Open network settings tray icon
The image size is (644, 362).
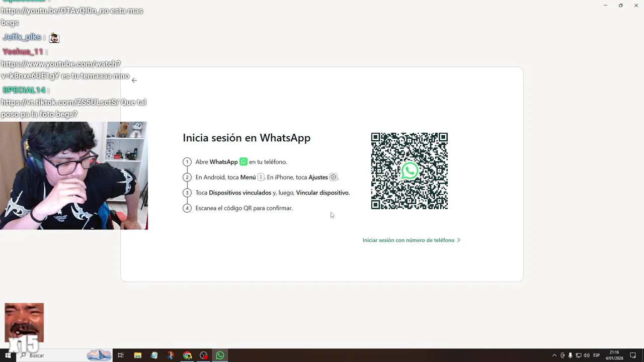tap(579, 355)
